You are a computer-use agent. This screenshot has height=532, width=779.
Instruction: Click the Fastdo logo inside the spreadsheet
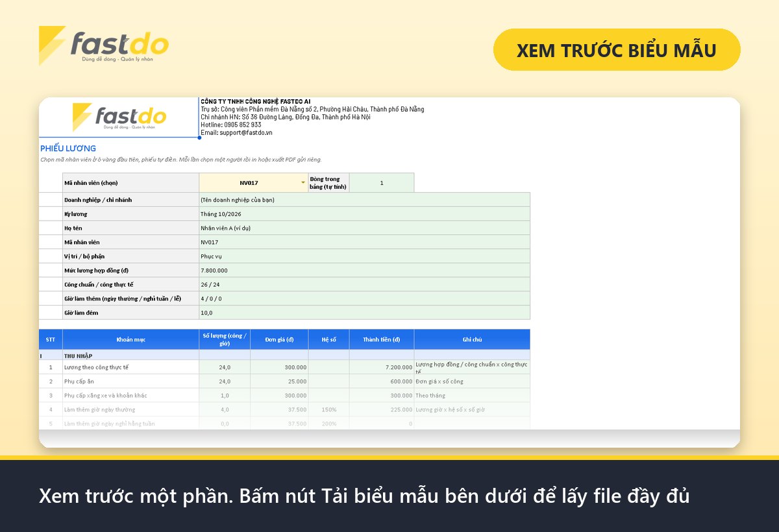[x=119, y=117]
